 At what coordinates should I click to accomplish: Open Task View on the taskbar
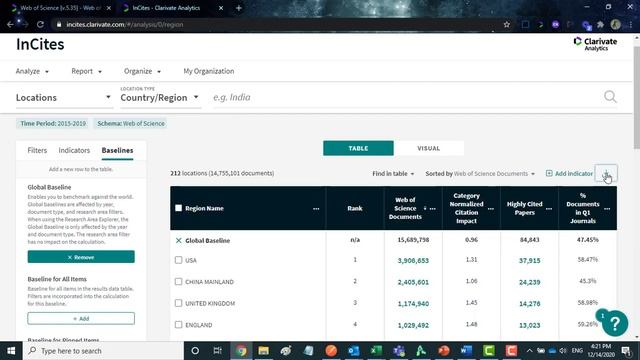218,351
